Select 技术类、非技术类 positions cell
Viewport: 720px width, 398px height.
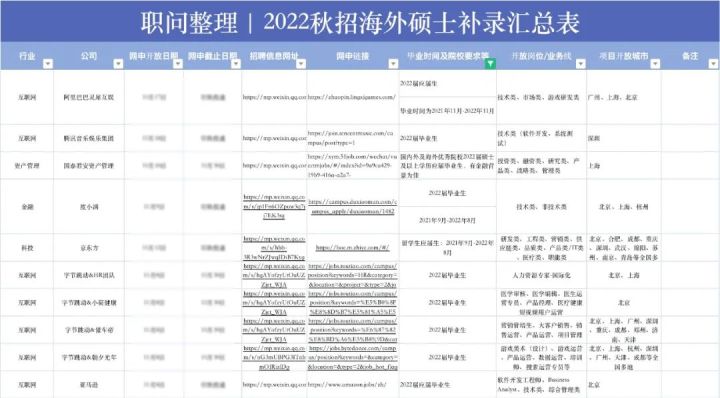coord(541,207)
